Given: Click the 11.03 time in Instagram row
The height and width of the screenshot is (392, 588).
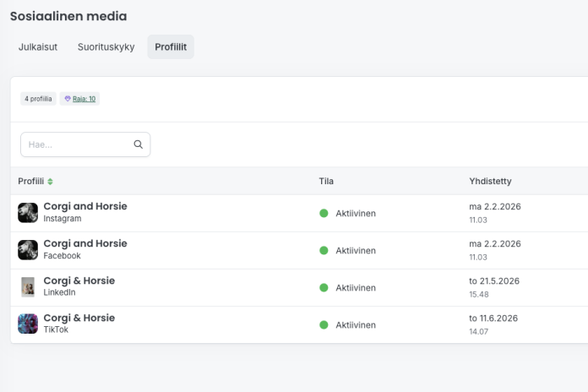Looking at the screenshot, I should point(478,220).
